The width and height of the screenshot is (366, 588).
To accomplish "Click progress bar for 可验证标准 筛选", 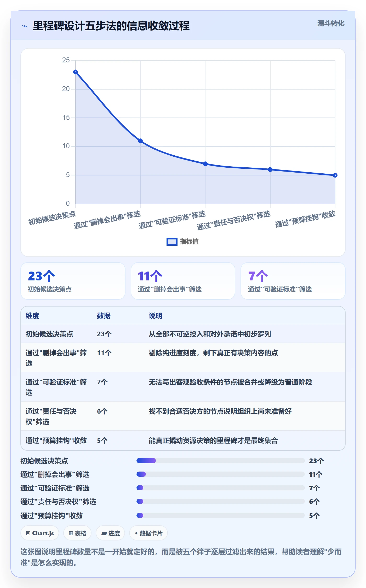I will click(x=221, y=488).
